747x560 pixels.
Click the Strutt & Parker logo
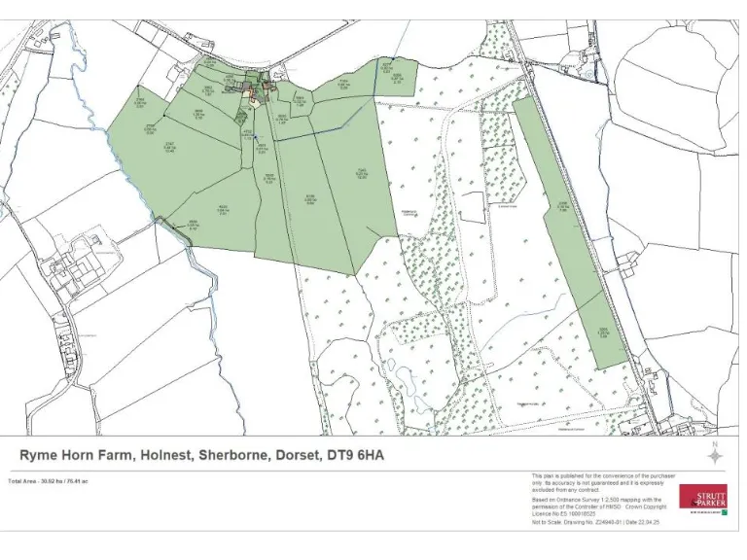click(702, 497)
